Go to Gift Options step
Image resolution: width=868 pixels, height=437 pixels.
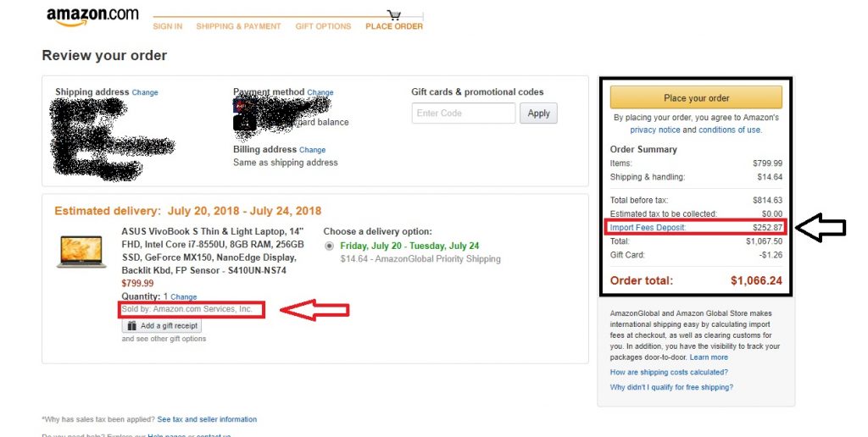tap(323, 26)
